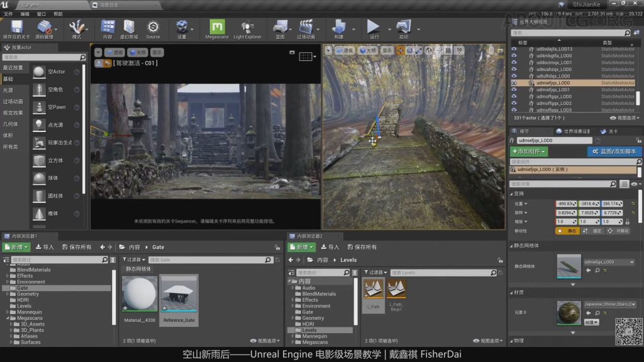The height and width of the screenshot is (362, 644).
Task: Click the Source toolbar icon
Action: (x=153, y=27)
